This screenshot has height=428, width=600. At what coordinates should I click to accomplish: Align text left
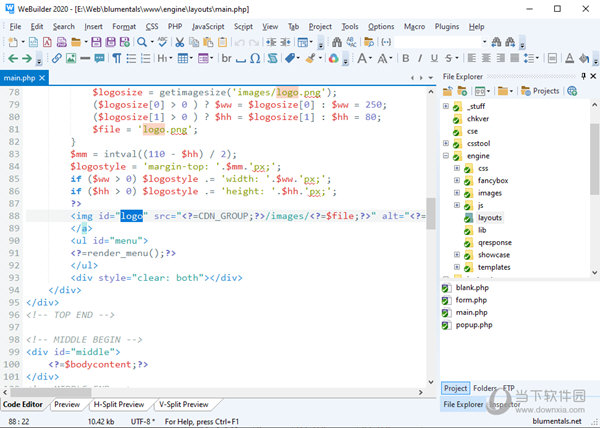(472, 58)
